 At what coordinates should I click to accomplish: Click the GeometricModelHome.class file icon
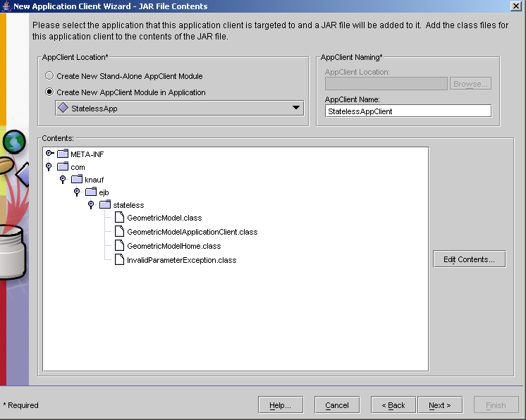pyautogui.click(x=119, y=245)
